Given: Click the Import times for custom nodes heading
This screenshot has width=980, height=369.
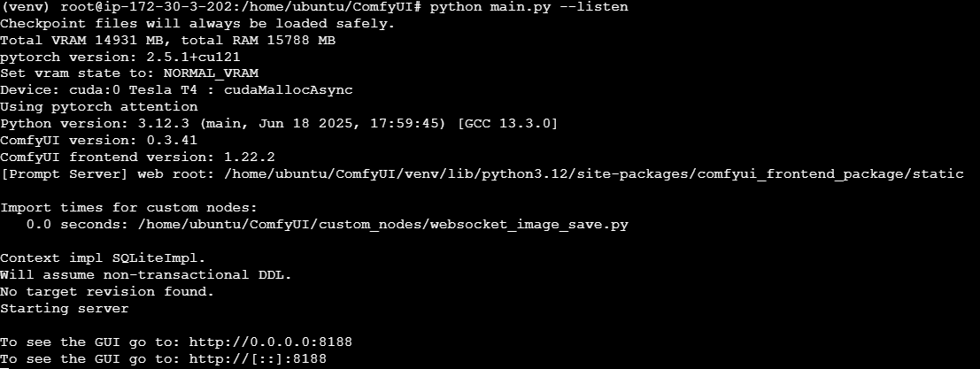Looking at the screenshot, I should click(128, 207).
